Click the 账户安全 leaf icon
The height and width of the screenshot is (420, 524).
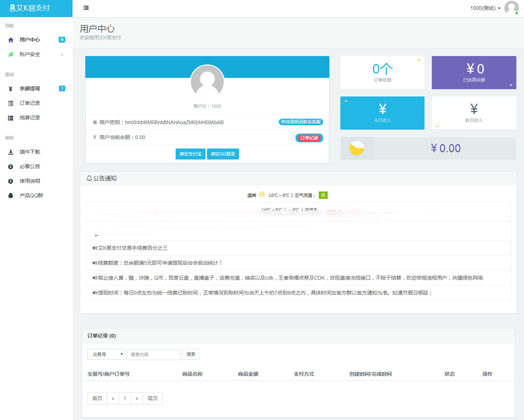[x=10, y=54]
